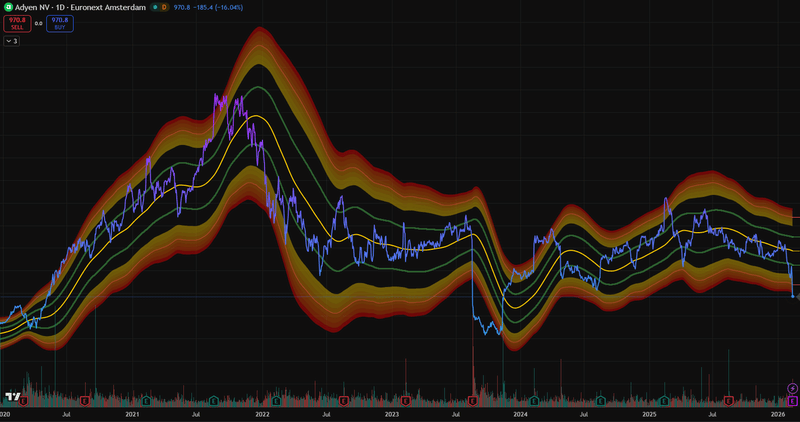This screenshot has width=800, height=422.
Task: Click the orange D delayed-data badge
Action: [164, 7]
